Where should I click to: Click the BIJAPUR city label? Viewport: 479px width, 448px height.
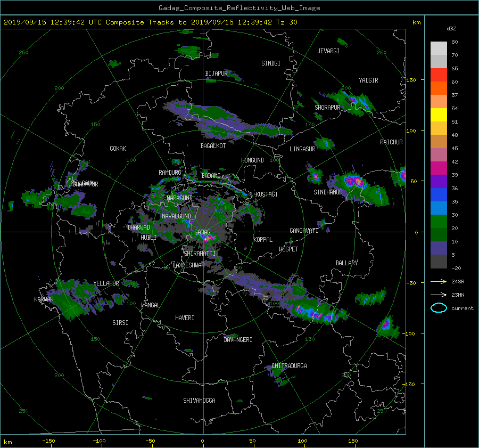216,74
